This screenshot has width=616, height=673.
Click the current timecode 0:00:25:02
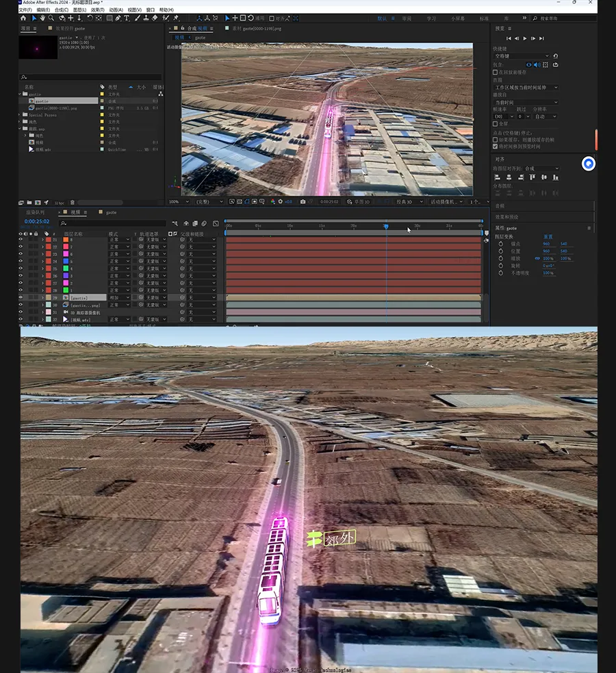[37, 221]
